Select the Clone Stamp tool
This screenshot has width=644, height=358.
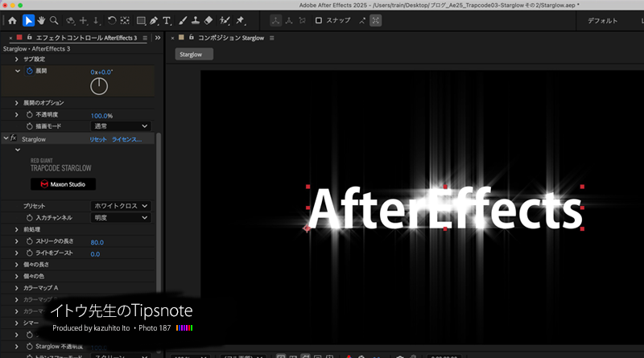(196, 21)
